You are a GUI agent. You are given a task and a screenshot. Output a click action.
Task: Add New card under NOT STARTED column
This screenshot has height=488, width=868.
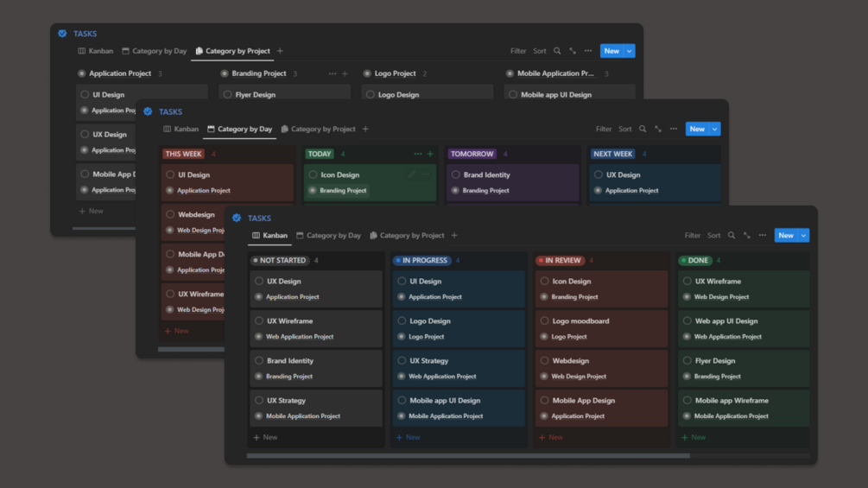pos(265,437)
